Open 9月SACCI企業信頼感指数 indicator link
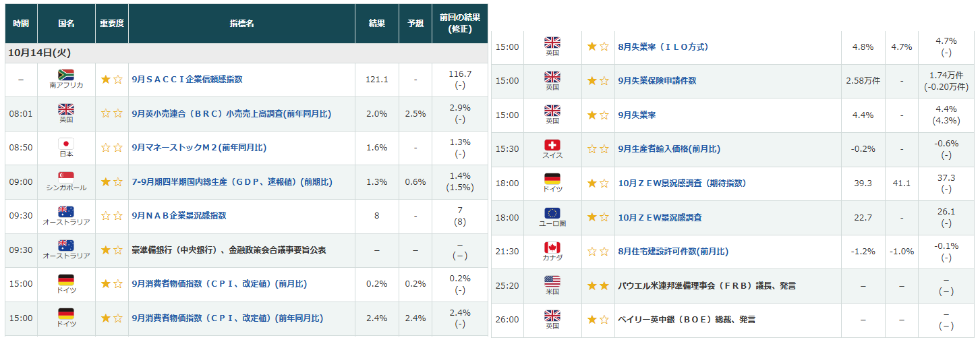980x342 pixels. 187,80
